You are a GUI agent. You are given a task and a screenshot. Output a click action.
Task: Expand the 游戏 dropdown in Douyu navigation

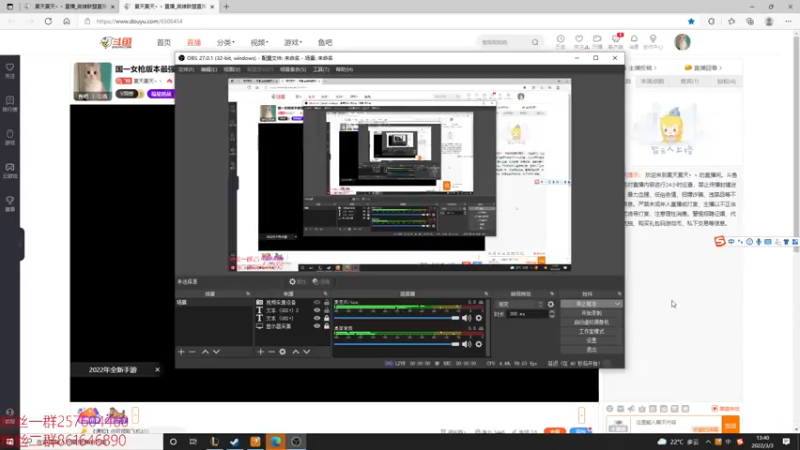click(x=293, y=42)
